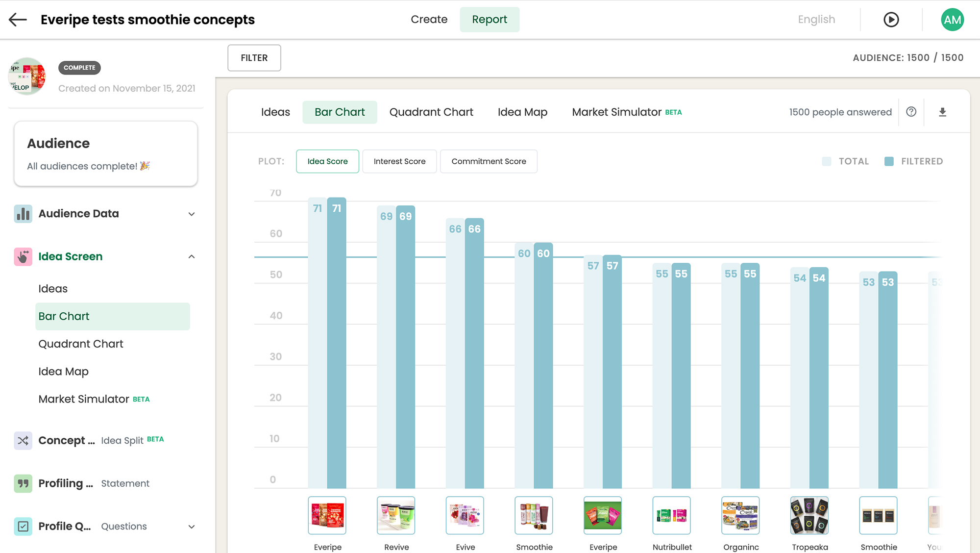Click the Idea Screen pink hand icon
The width and height of the screenshot is (980, 553).
coord(23,256)
